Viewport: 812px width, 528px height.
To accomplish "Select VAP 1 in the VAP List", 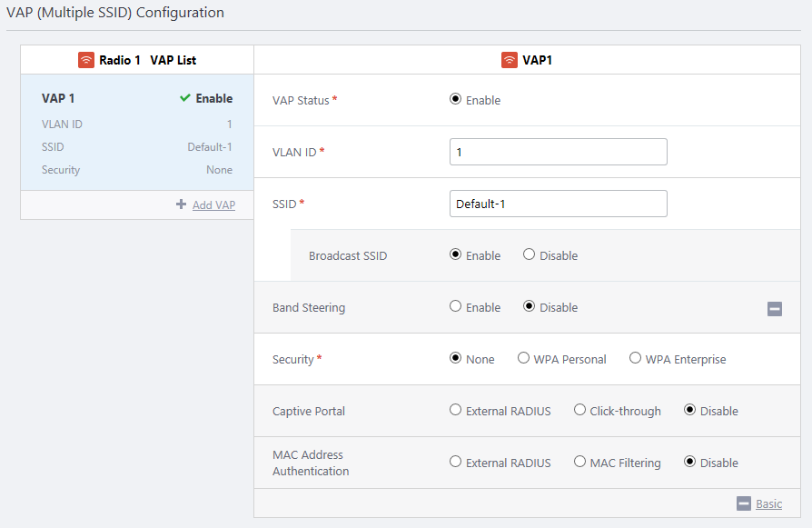I will tap(136, 133).
